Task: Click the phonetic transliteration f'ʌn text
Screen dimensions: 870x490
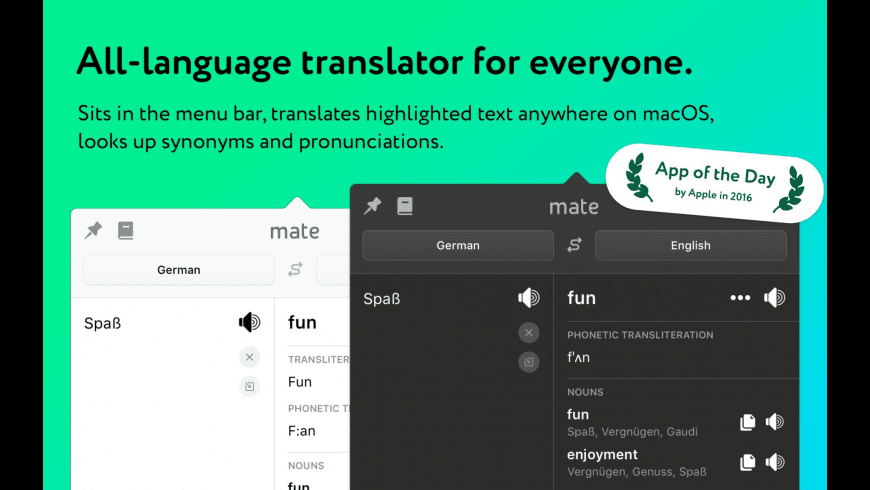Action: 578,357
